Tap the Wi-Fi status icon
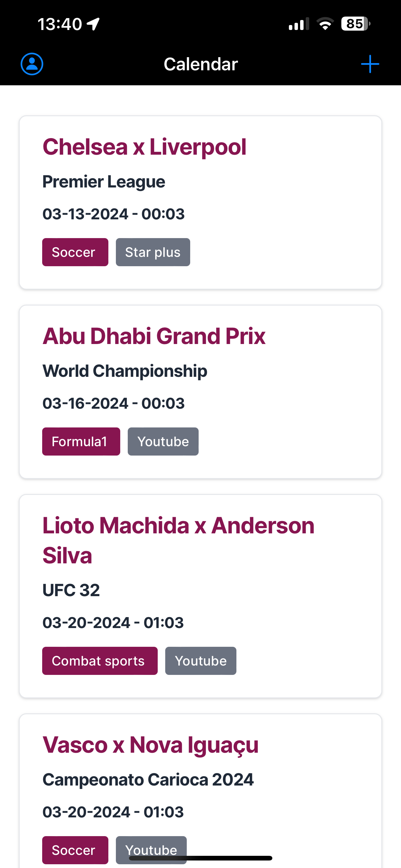This screenshot has width=401, height=868. click(325, 24)
